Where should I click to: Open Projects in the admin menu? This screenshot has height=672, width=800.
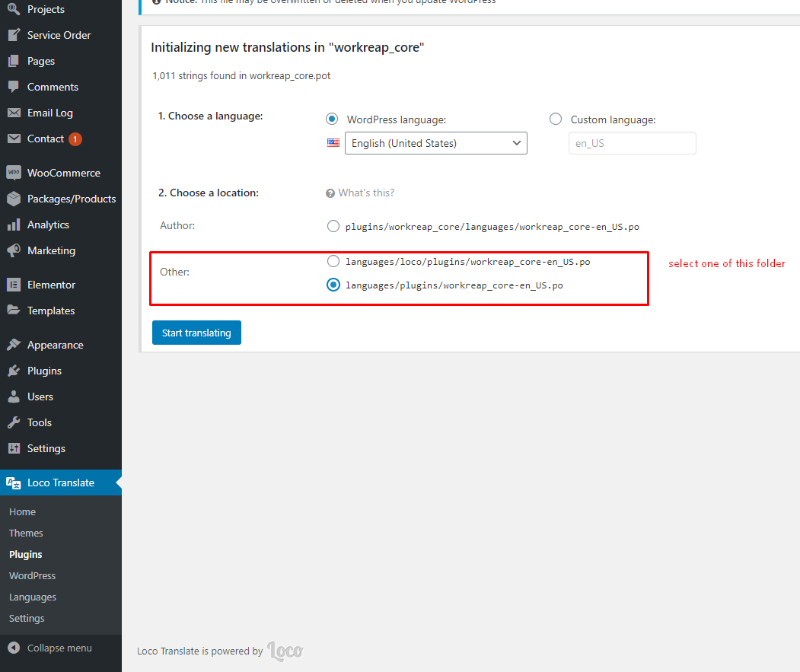pyautogui.click(x=46, y=9)
